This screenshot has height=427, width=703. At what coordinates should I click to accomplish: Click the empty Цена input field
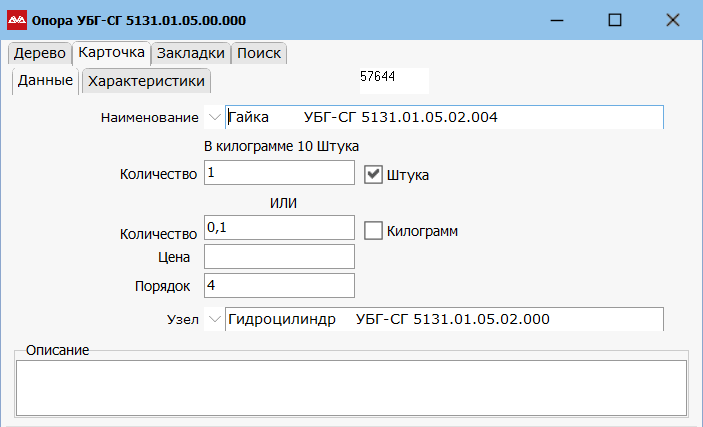(279, 257)
